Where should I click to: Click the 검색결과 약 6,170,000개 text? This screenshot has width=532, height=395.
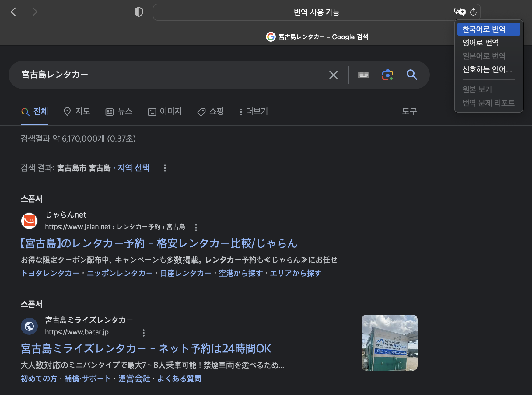tap(78, 139)
